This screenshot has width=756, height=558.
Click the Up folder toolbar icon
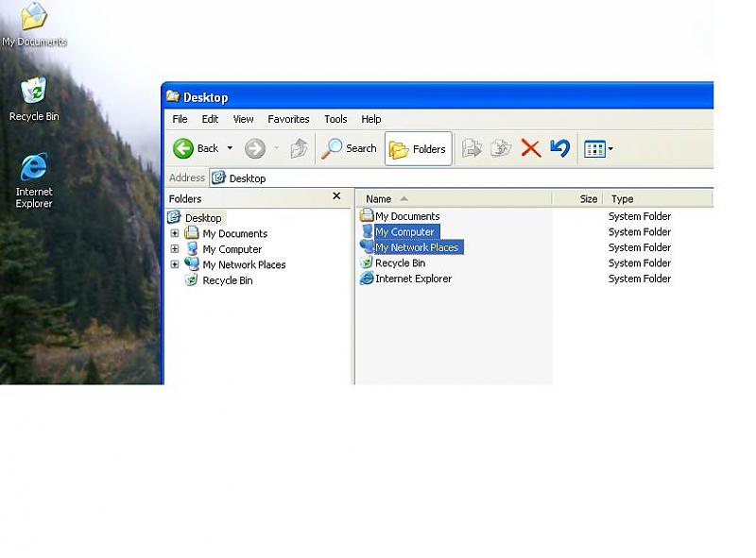tap(299, 148)
